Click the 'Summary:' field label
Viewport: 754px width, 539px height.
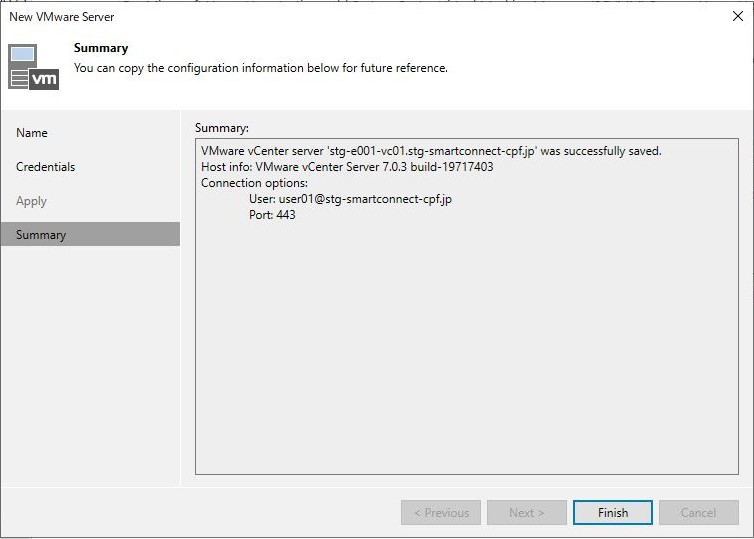222,128
